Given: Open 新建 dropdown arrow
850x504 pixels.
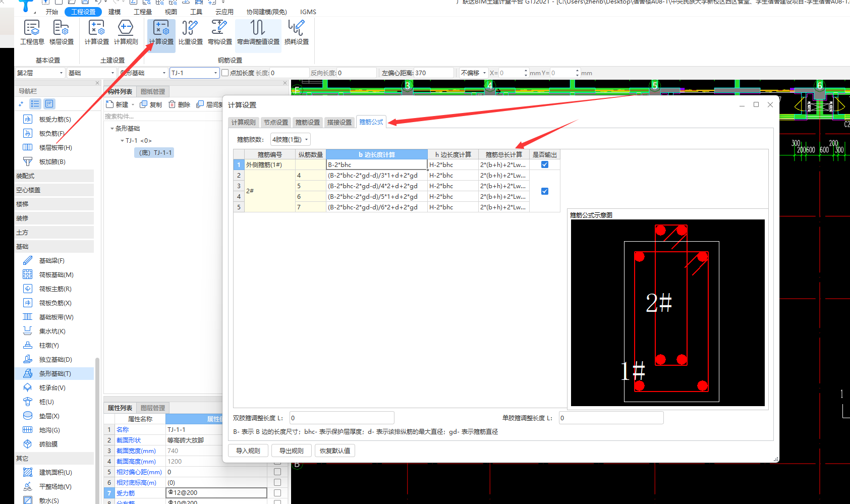Looking at the screenshot, I should click(x=133, y=105).
